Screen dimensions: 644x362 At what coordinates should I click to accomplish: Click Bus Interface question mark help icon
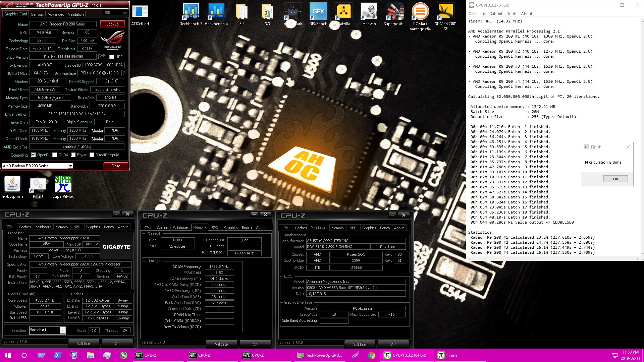pyautogui.click(x=124, y=73)
